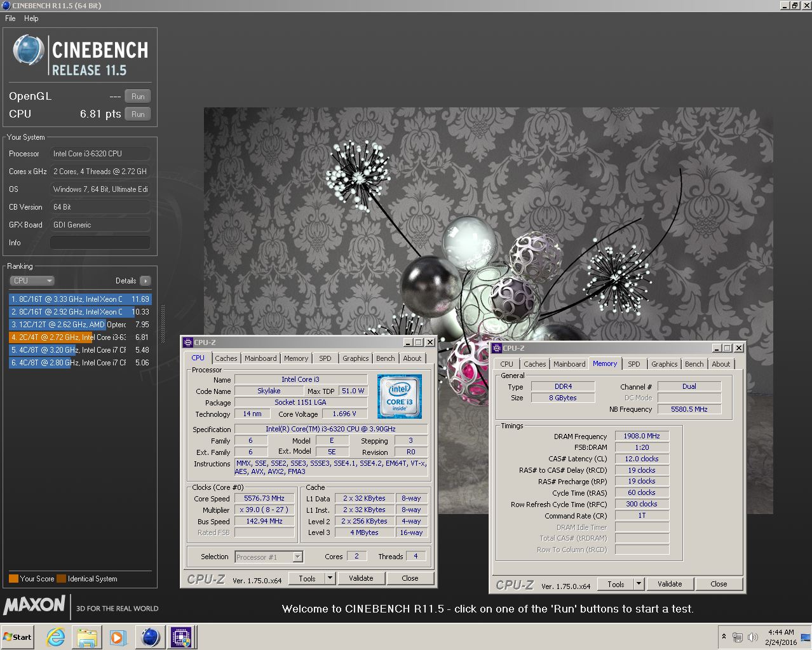Viewport: 812px width, 650px height.
Task: Open the Help menu
Action: [x=31, y=18]
